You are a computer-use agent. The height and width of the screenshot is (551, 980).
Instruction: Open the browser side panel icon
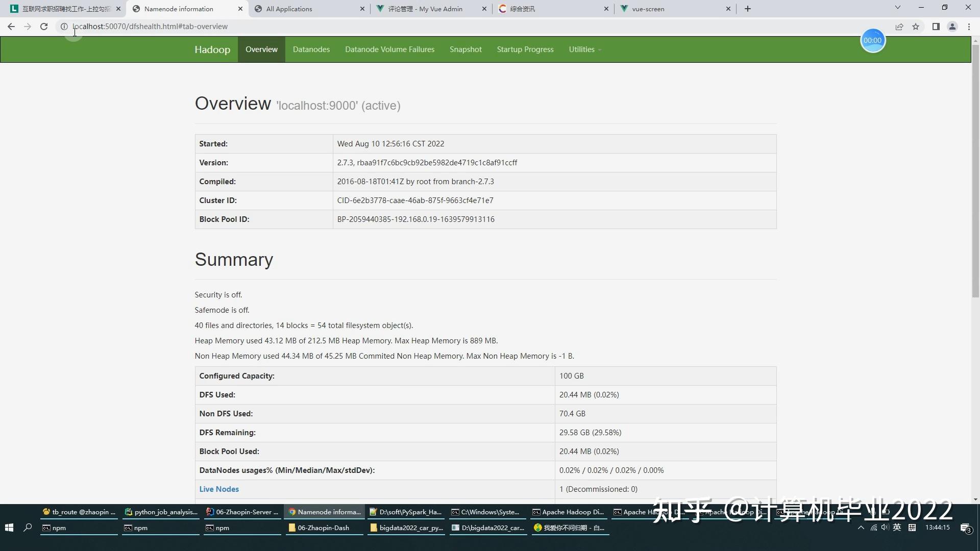coord(936,27)
